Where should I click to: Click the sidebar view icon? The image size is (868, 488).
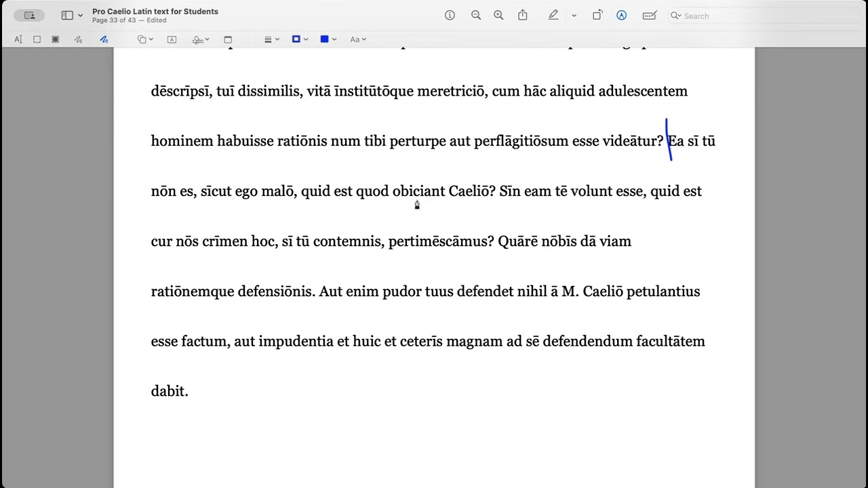tap(67, 16)
